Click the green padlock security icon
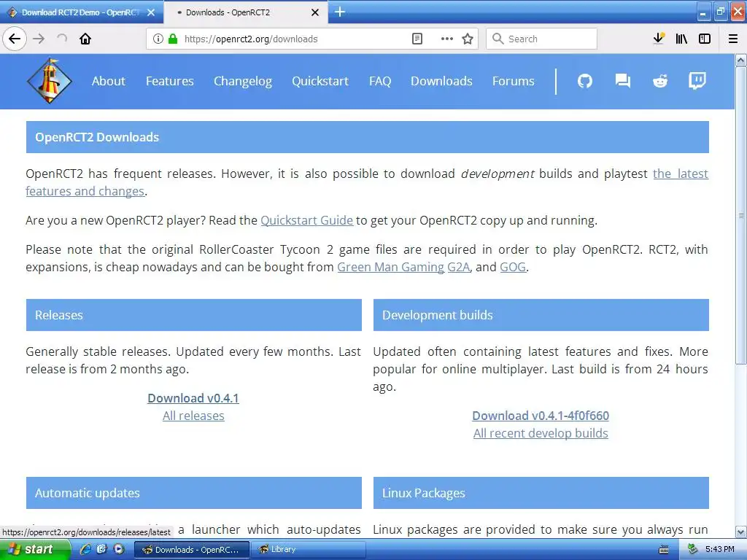Viewport: 747px width, 560px height. pyautogui.click(x=173, y=39)
